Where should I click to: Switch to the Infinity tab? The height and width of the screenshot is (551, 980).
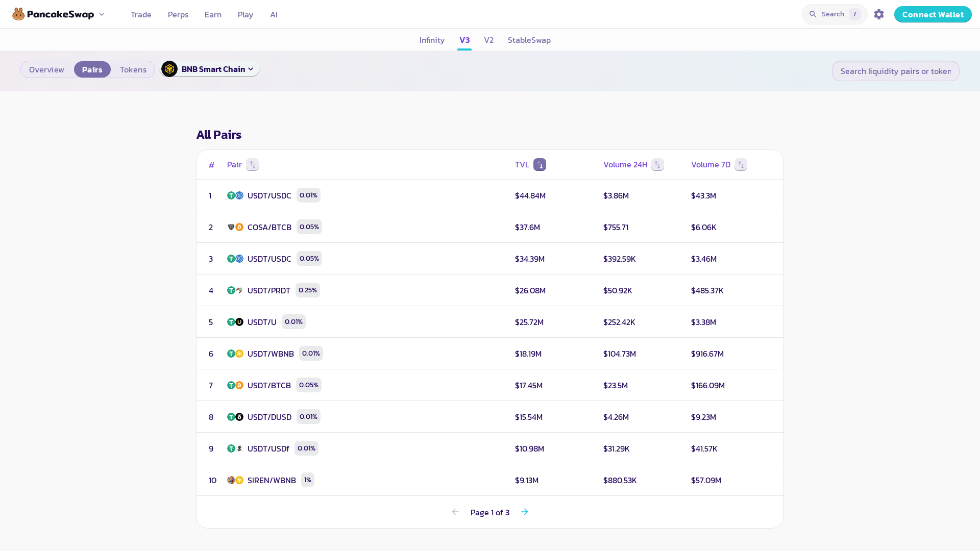click(432, 40)
